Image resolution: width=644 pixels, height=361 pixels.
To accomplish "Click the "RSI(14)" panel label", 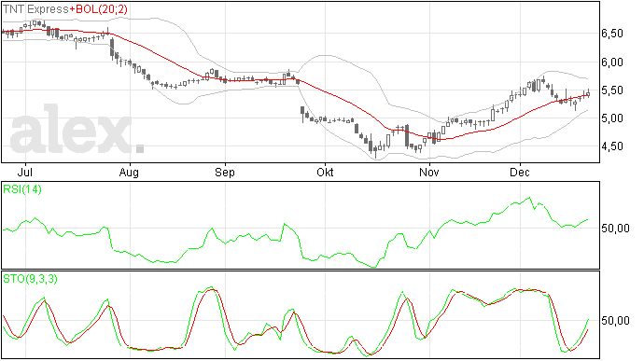I will (x=22, y=189).
